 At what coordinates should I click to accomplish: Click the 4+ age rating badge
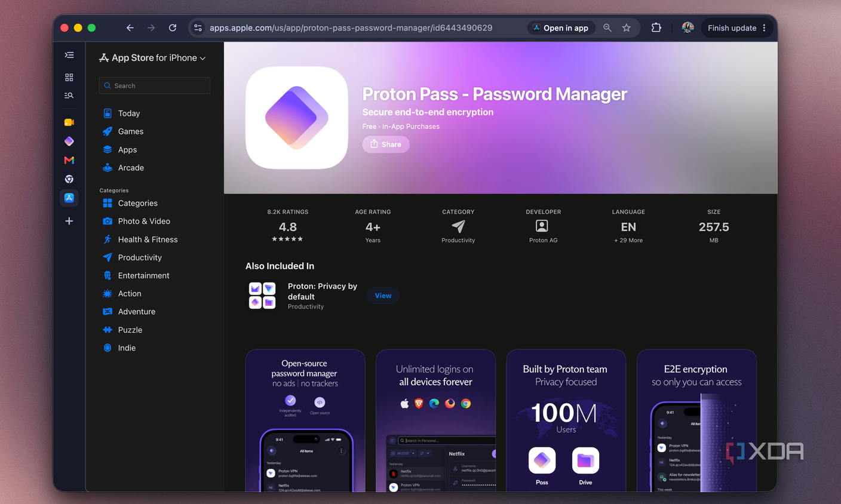click(x=373, y=226)
